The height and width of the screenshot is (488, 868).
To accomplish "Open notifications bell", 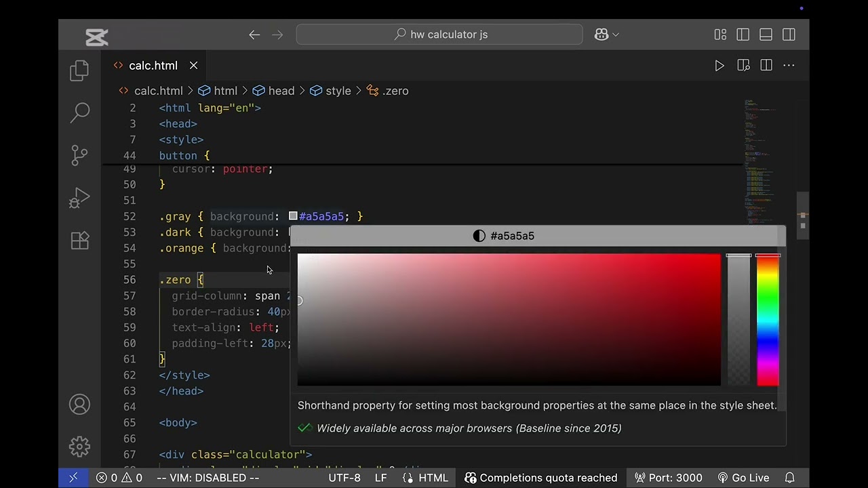I will point(790,478).
